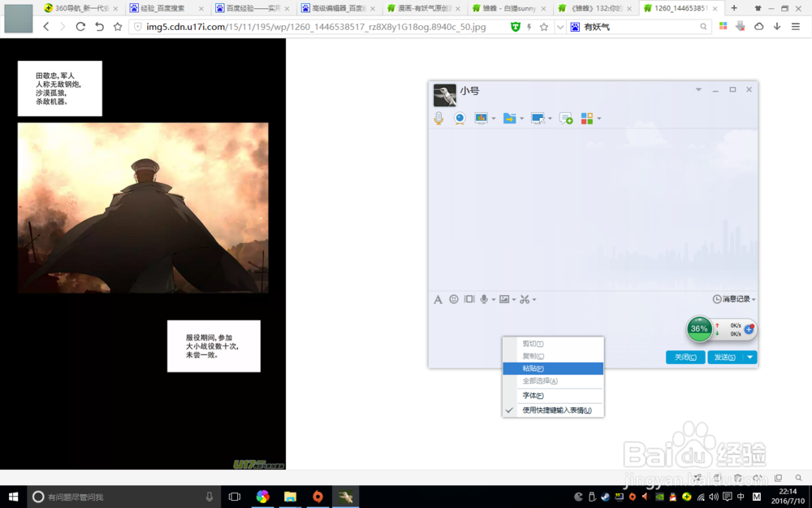Expand the voice message dropdown arrow

coord(494,300)
